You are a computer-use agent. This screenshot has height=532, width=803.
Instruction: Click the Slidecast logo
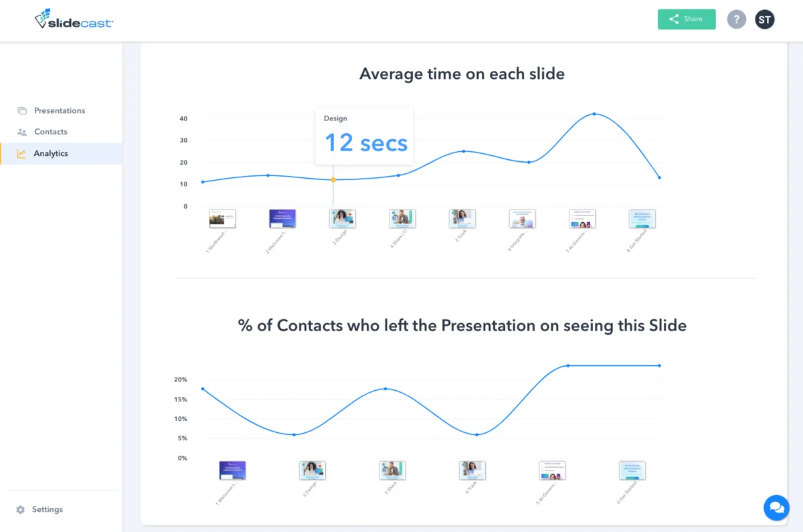[74, 19]
